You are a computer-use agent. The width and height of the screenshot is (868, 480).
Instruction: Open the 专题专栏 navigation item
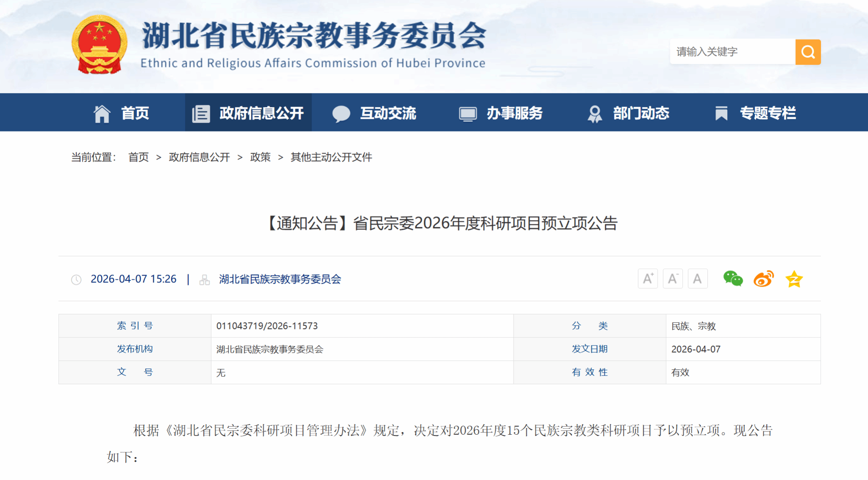[x=768, y=113]
